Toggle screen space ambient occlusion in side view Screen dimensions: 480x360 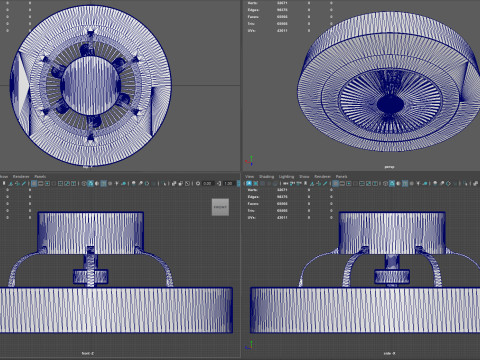[435, 184]
